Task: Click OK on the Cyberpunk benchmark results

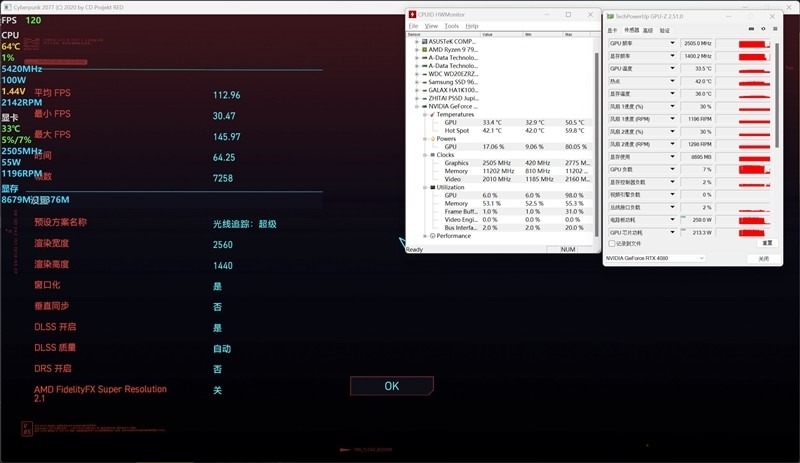Action: [392, 386]
